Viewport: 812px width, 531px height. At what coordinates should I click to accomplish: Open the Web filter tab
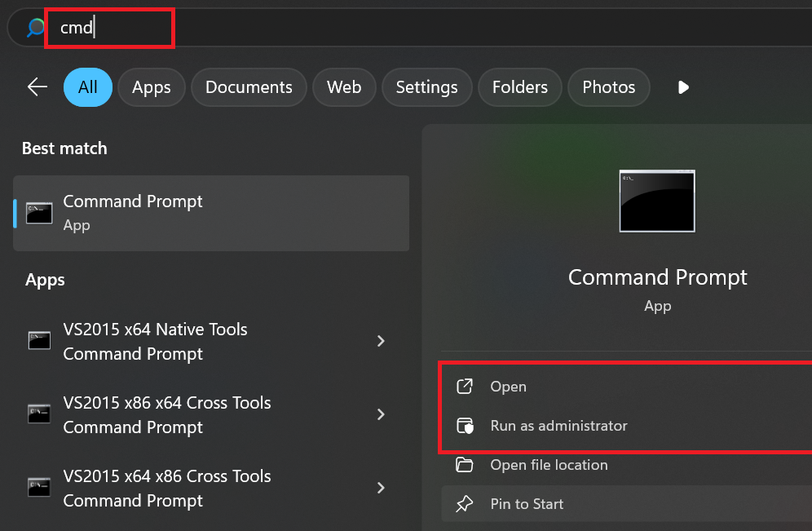click(344, 87)
